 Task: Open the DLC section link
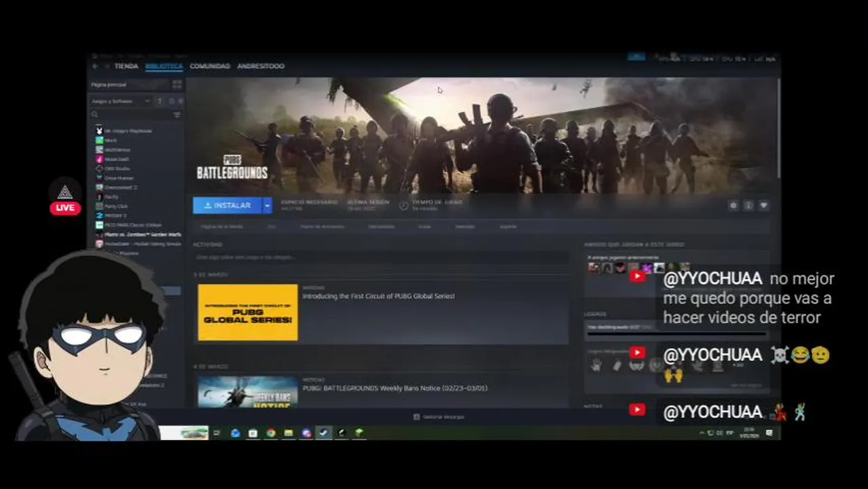point(271,226)
